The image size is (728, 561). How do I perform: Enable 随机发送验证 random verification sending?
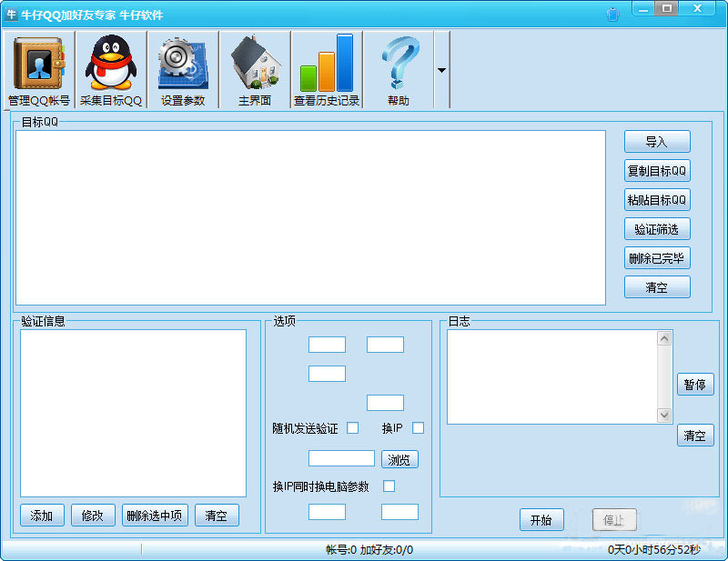[353, 427]
